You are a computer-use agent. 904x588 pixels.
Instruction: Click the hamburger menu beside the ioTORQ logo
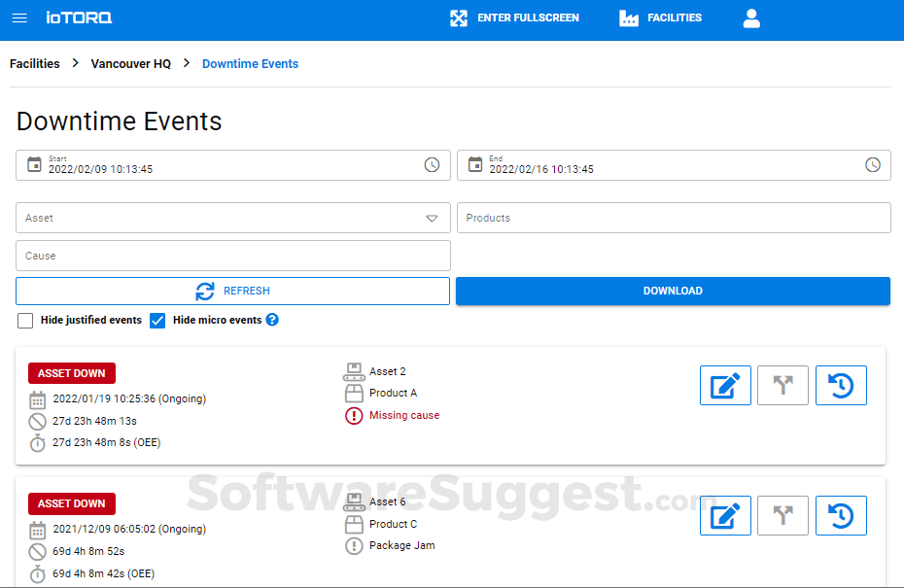[19, 17]
